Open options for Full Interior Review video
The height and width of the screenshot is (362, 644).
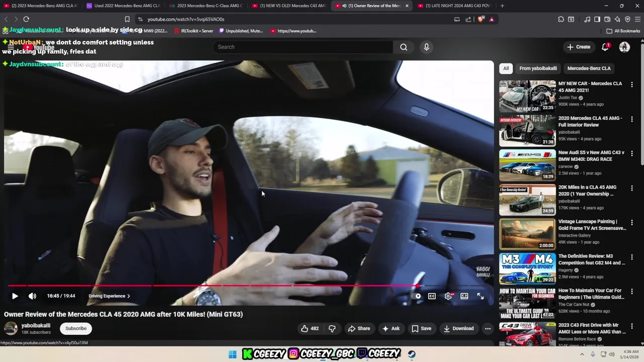pos(632,119)
